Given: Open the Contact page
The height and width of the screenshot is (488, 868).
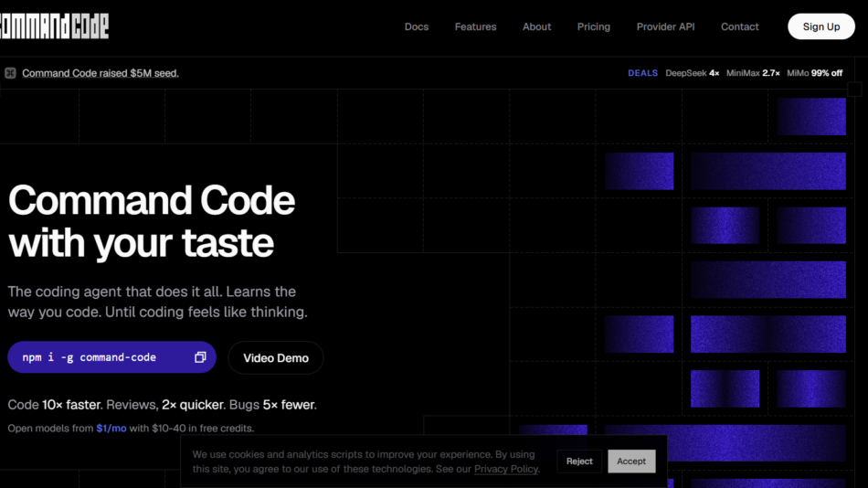Looking at the screenshot, I should coord(739,27).
